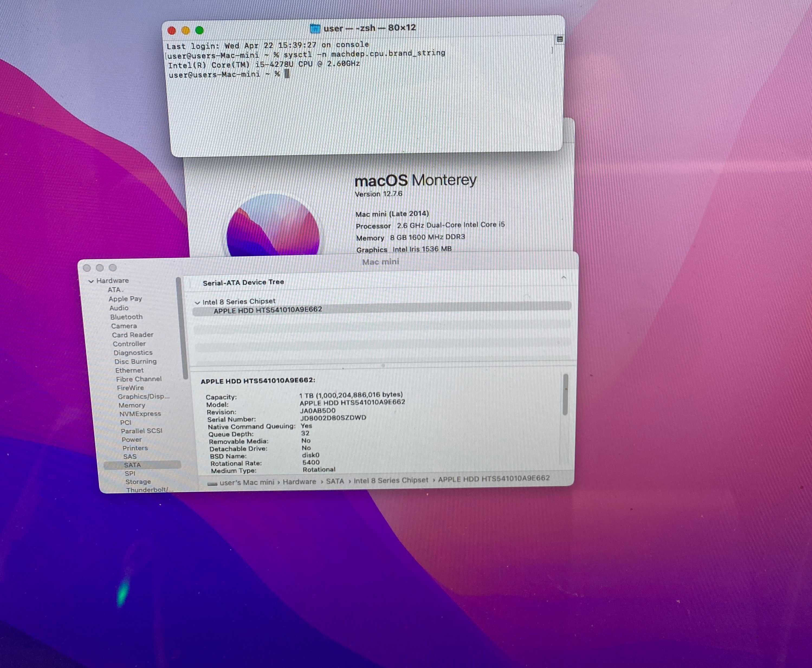The height and width of the screenshot is (668, 812).
Task: Click the Terminal scroll marker icon
Action: click(x=560, y=39)
